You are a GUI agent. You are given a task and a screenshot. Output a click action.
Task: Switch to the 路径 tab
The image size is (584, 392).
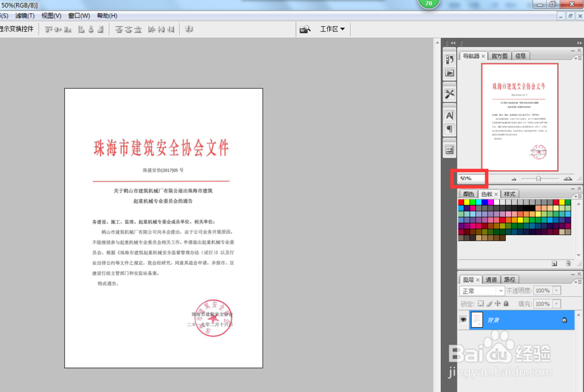(509, 279)
